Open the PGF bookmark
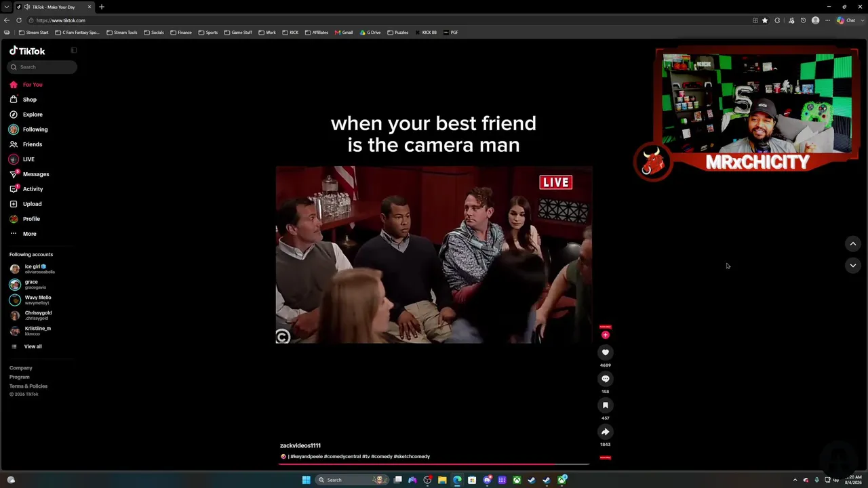Viewport: 868px width, 488px height. (x=451, y=33)
